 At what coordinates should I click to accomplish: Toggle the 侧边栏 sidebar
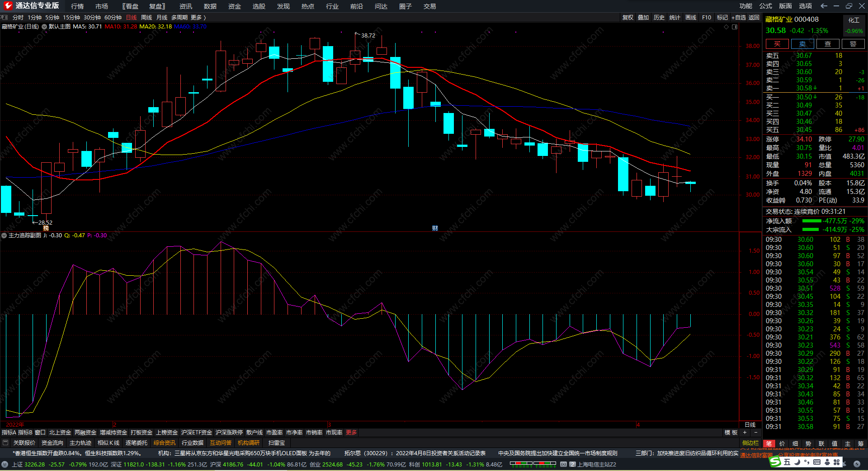(x=750, y=443)
